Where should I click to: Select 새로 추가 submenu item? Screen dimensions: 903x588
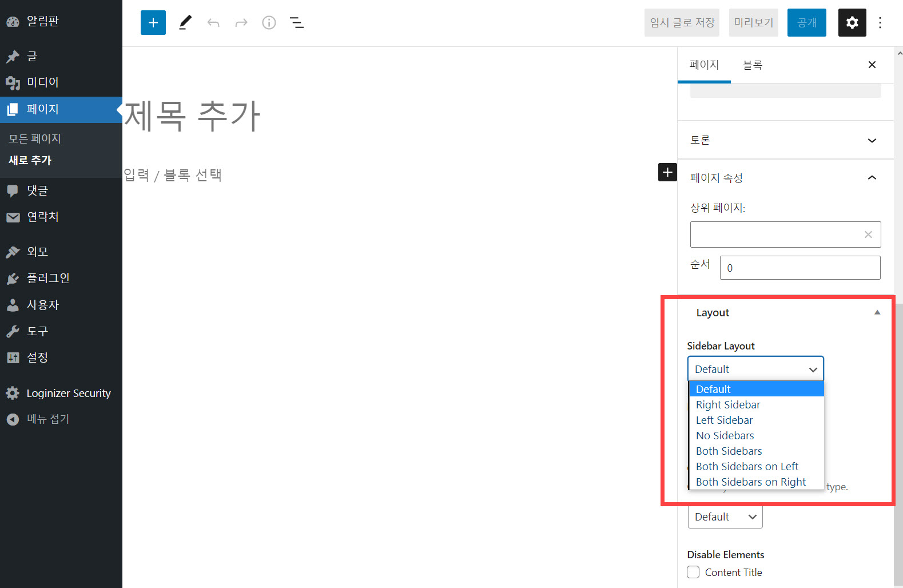pyautogui.click(x=30, y=160)
